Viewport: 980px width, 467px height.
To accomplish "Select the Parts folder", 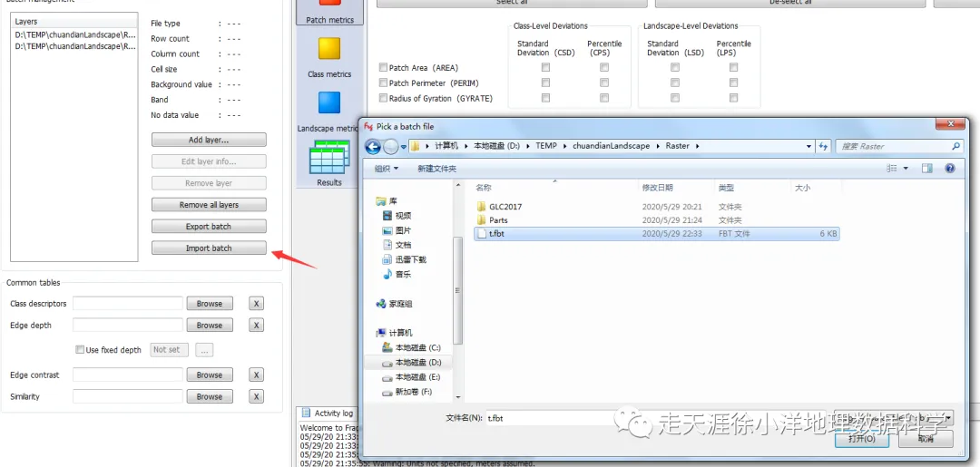I will (x=498, y=220).
